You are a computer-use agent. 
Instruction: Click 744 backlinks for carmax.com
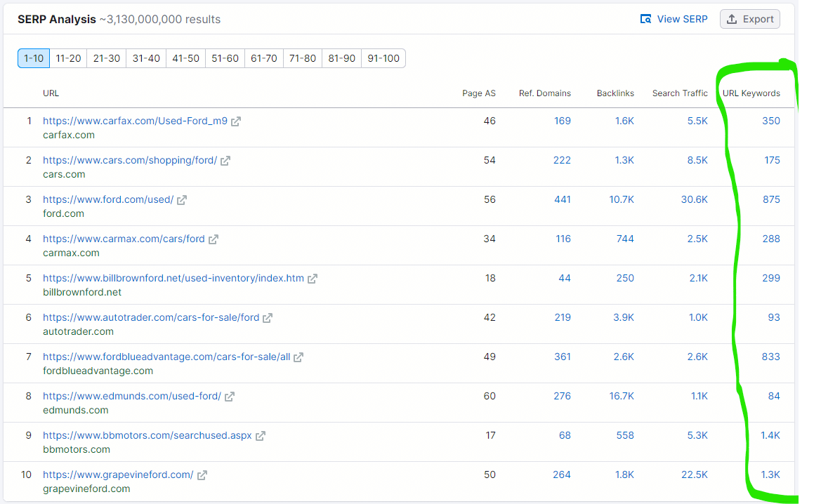[625, 239]
